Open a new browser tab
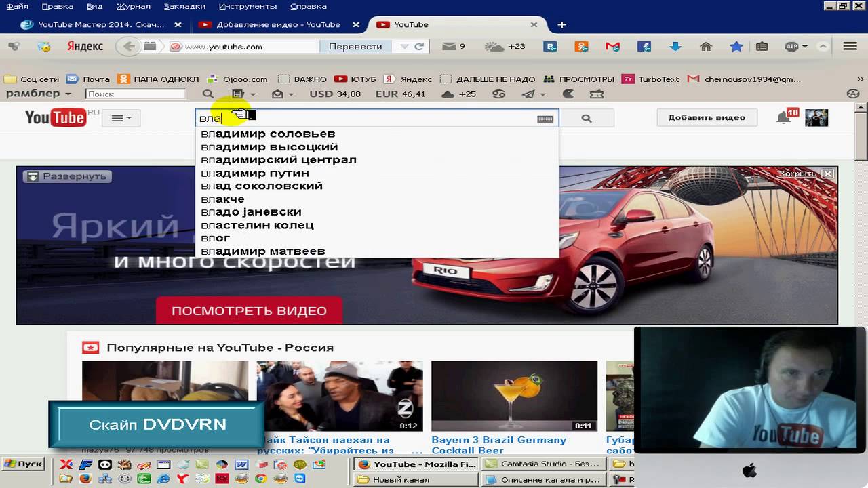The height and width of the screenshot is (488, 868). pyautogui.click(x=561, y=24)
